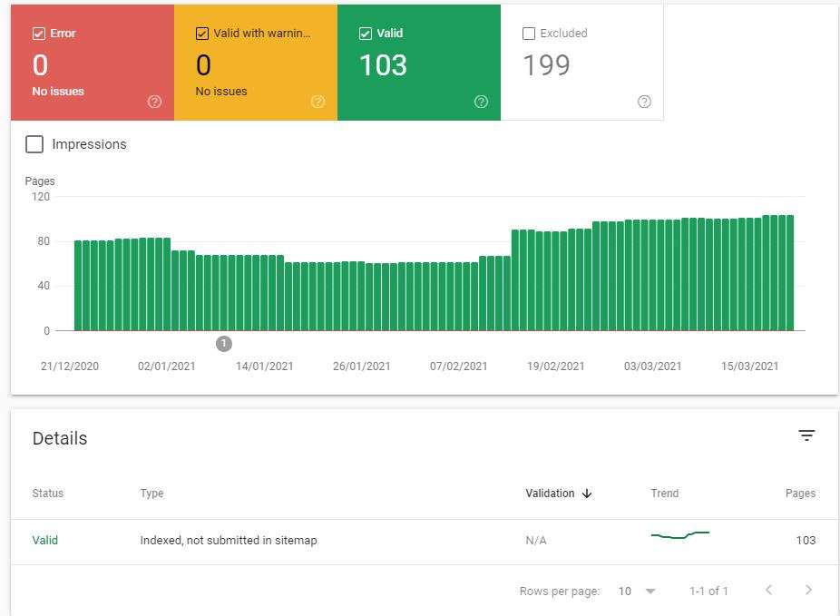This screenshot has height=616, width=840.
Task: Uncheck the Valid checkbox in green card
Action: 366,34
